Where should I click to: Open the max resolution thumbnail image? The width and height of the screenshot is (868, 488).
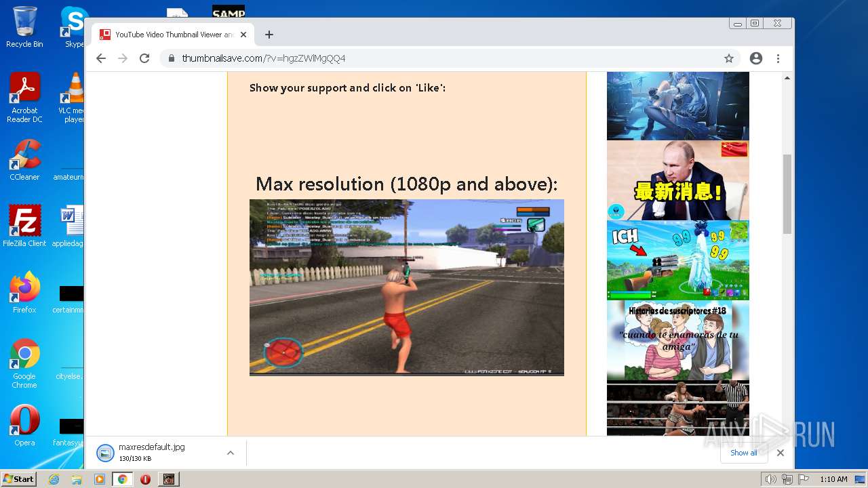coord(407,287)
